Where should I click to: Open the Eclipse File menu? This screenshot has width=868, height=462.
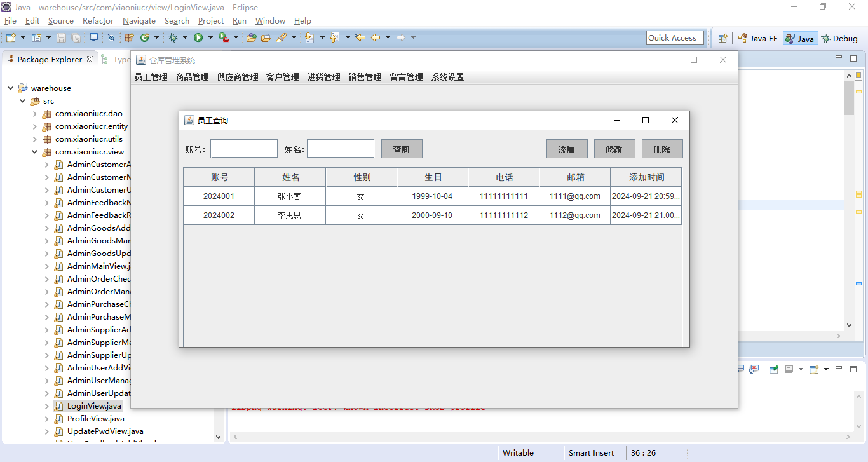click(10, 21)
